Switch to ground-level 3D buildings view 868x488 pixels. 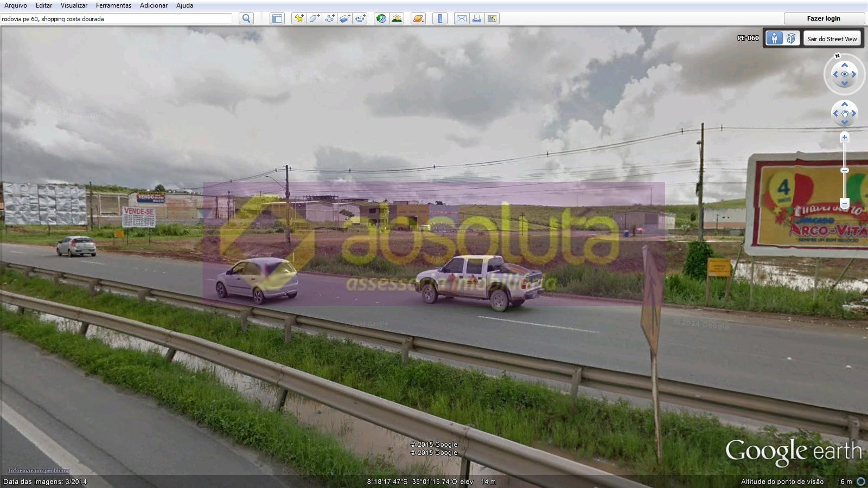click(x=791, y=38)
